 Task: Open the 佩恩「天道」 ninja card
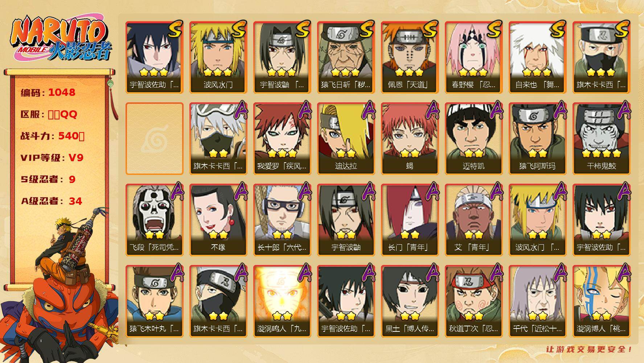[410, 57]
